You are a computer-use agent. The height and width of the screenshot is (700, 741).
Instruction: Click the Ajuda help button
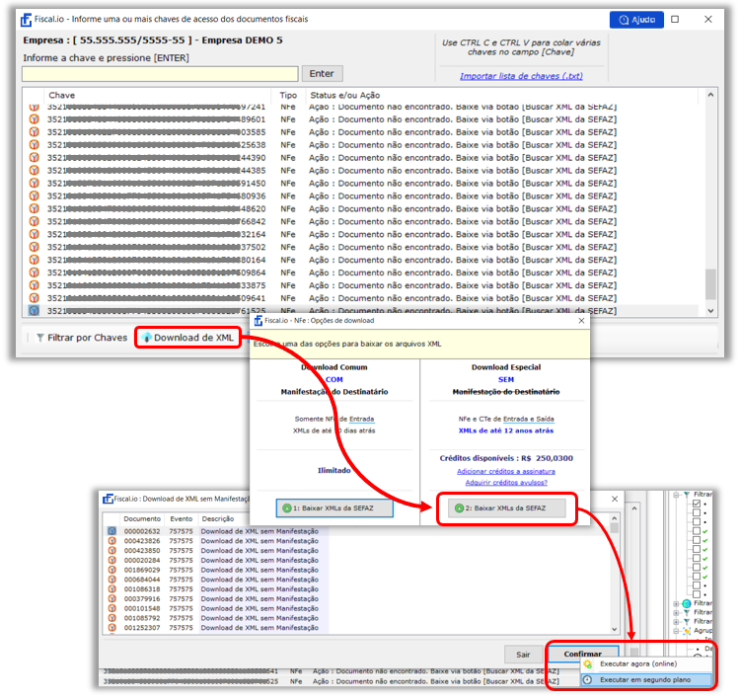pyautogui.click(x=636, y=20)
